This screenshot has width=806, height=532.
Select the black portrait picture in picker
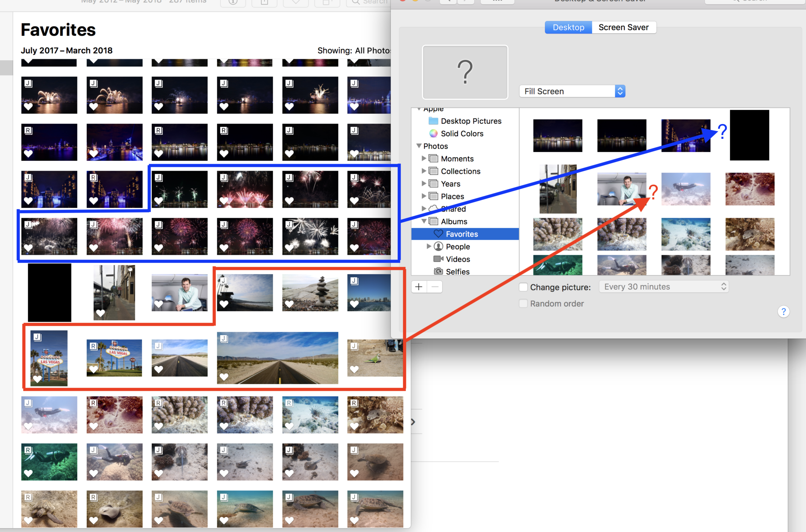(749, 135)
